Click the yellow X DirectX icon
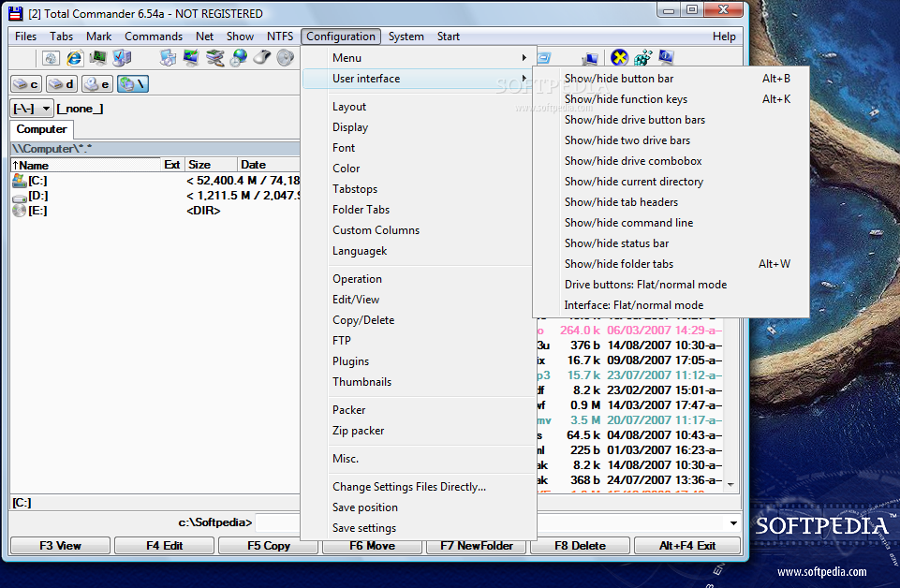 pos(619,57)
